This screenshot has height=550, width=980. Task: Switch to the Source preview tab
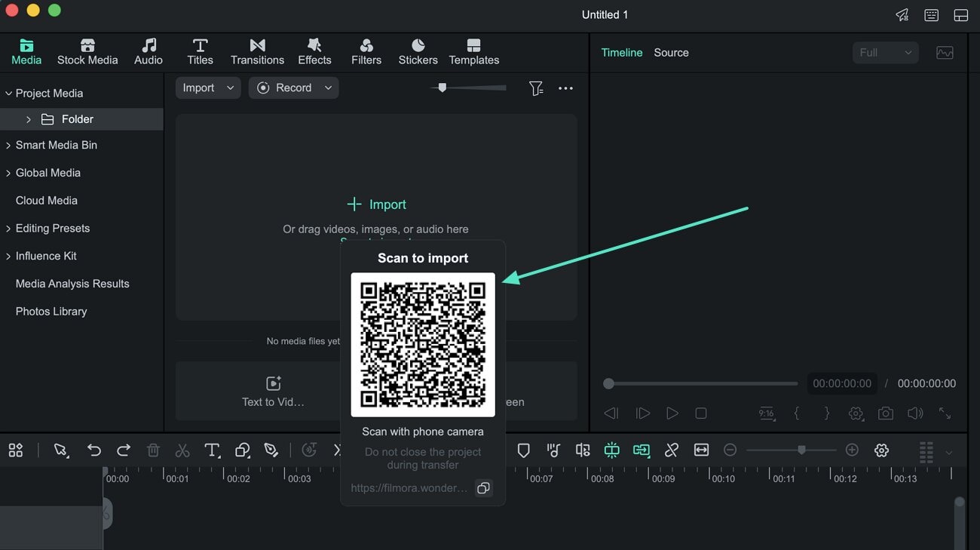pyautogui.click(x=671, y=53)
